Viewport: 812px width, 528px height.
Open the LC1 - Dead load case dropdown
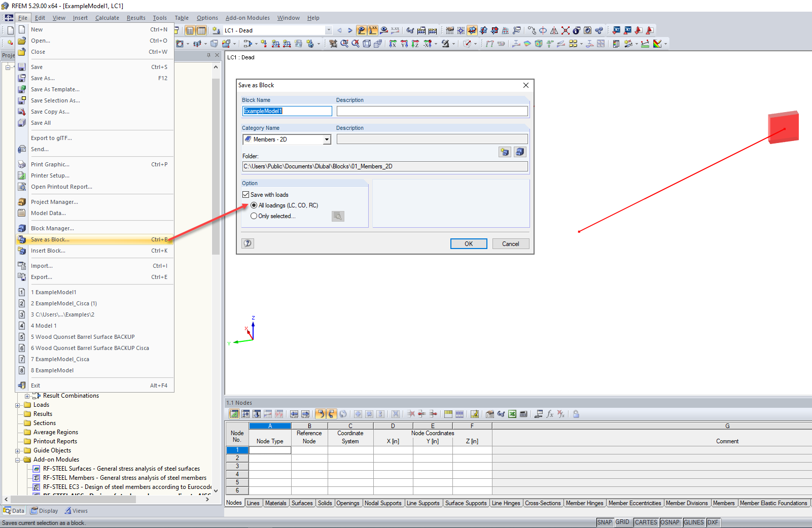click(x=329, y=30)
